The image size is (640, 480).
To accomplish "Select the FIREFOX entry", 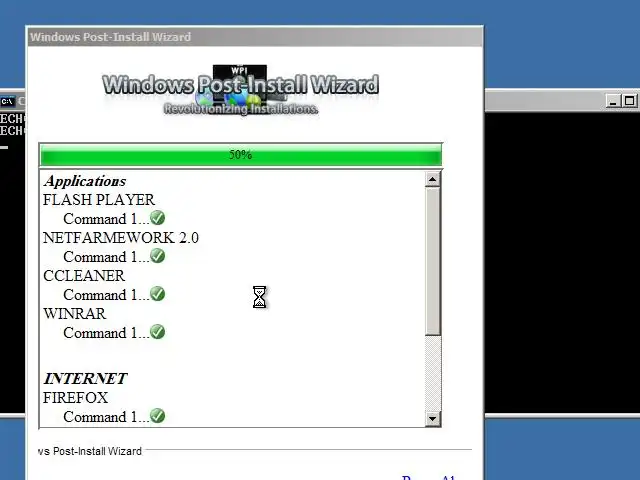I will tap(76, 398).
